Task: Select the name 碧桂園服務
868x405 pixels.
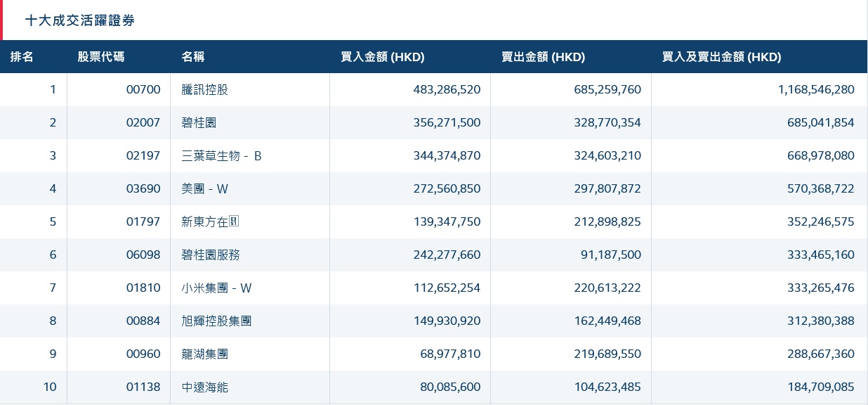Action: click(x=211, y=255)
